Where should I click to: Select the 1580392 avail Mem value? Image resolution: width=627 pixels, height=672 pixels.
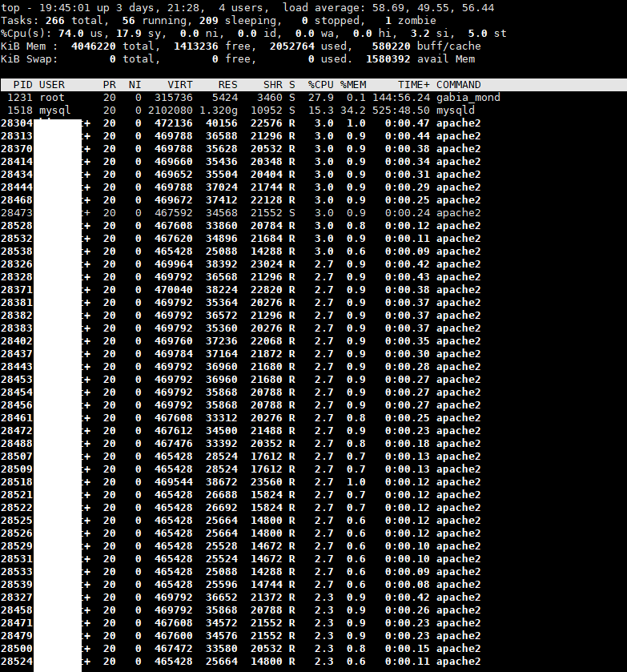tap(388, 59)
